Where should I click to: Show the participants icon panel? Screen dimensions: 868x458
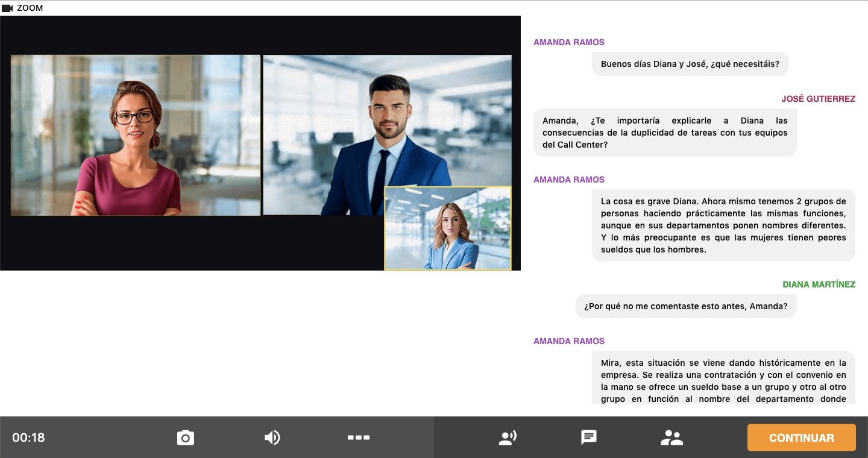coord(671,438)
